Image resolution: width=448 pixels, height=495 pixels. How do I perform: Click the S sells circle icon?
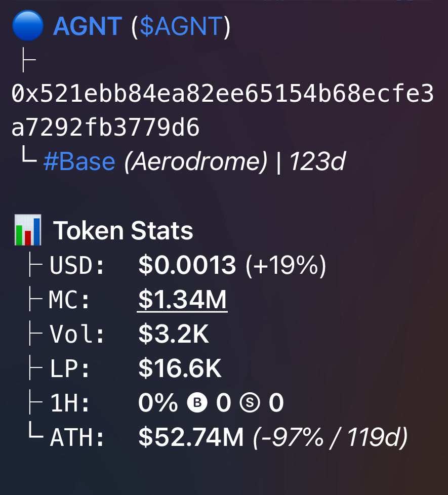coord(250,402)
